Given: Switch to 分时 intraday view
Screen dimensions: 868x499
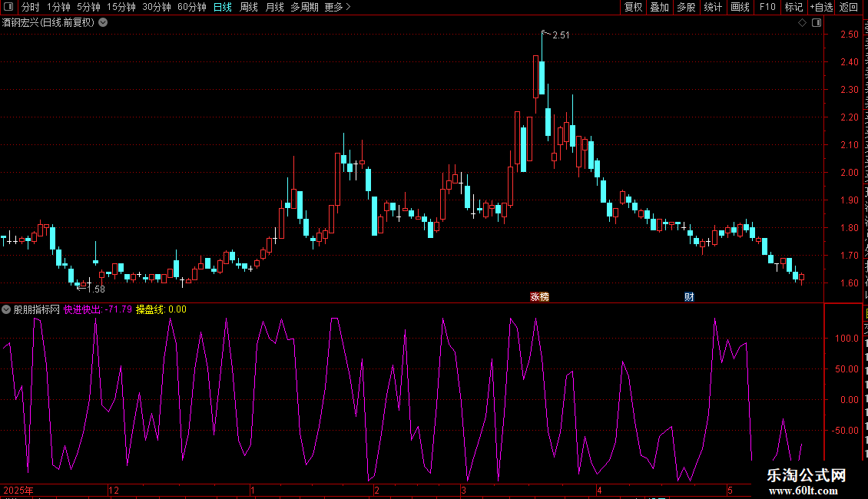Looking at the screenshot, I should pyautogui.click(x=31, y=7).
